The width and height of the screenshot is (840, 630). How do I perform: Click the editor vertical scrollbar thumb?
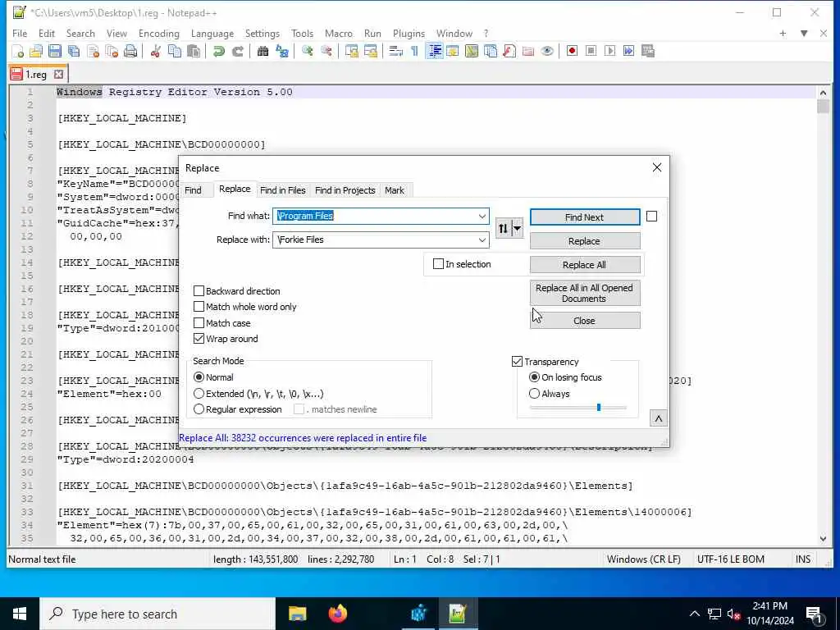[823, 106]
